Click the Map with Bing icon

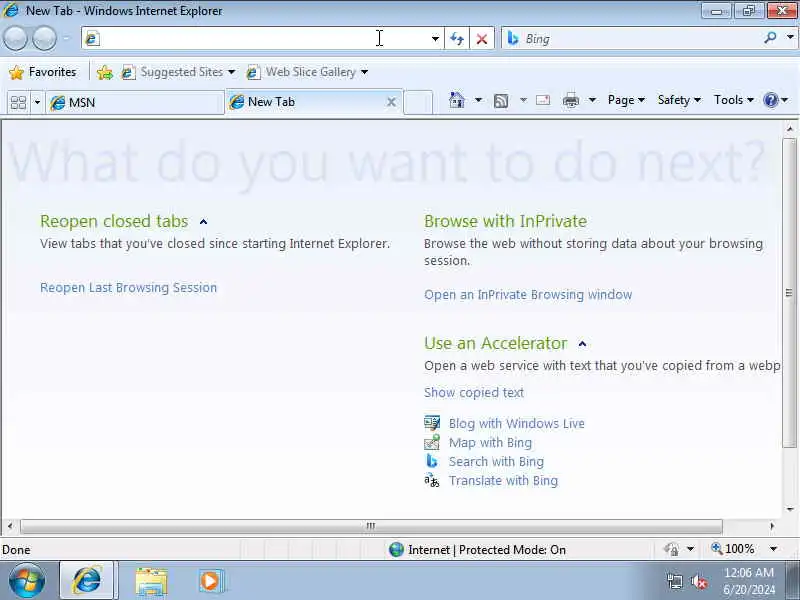pos(432,442)
